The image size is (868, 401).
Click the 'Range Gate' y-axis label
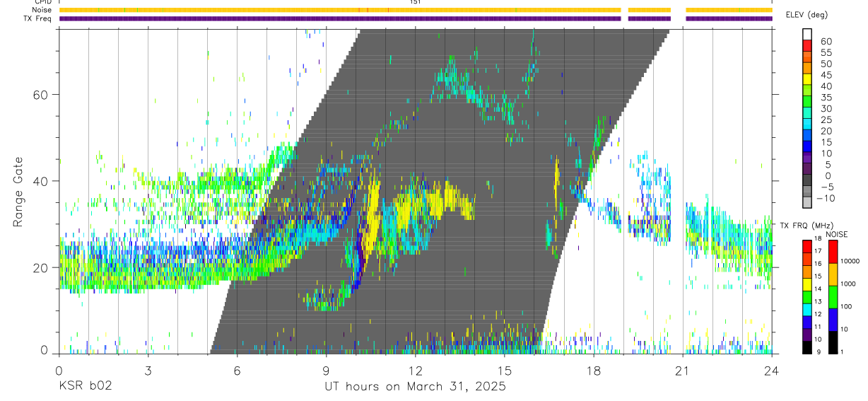pos(18,192)
